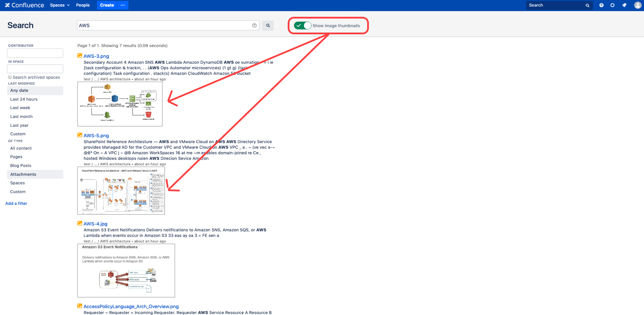
Task: Filter by Last 24 hours
Action: pos(24,99)
